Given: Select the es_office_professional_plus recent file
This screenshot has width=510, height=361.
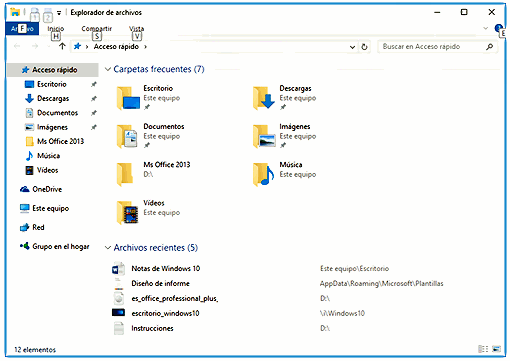Looking at the screenshot, I should (175, 299).
